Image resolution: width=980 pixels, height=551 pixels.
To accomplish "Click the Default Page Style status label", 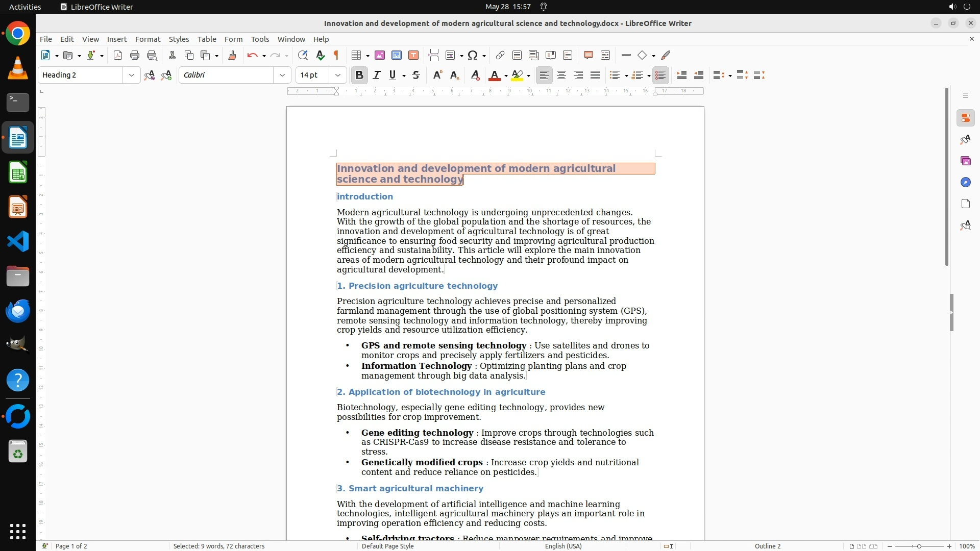I will click(387, 546).
